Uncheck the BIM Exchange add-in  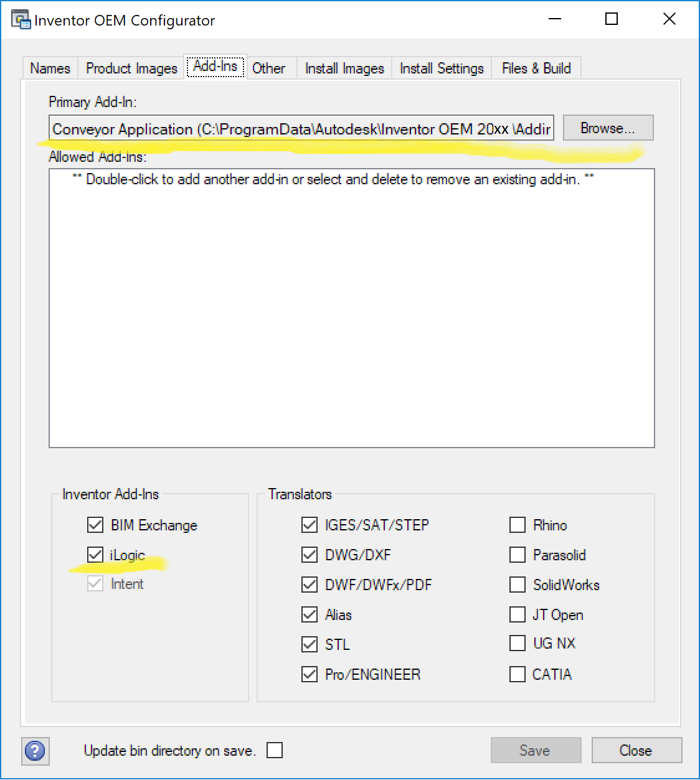[x=95, y=525]
